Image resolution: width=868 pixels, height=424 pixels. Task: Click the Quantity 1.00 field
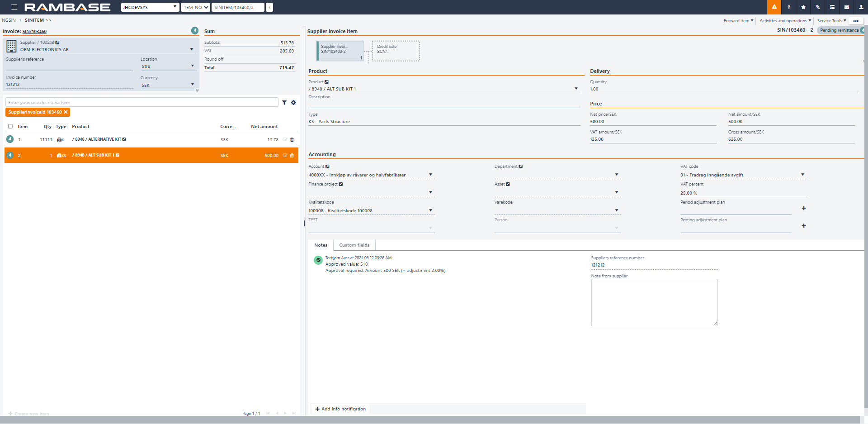(723, 89)
